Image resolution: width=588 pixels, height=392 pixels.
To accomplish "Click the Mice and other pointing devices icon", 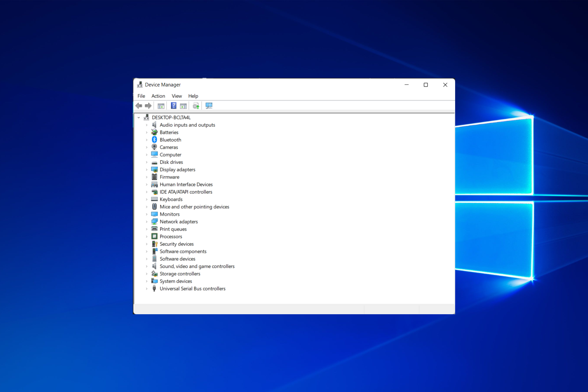I will point(154,206).
